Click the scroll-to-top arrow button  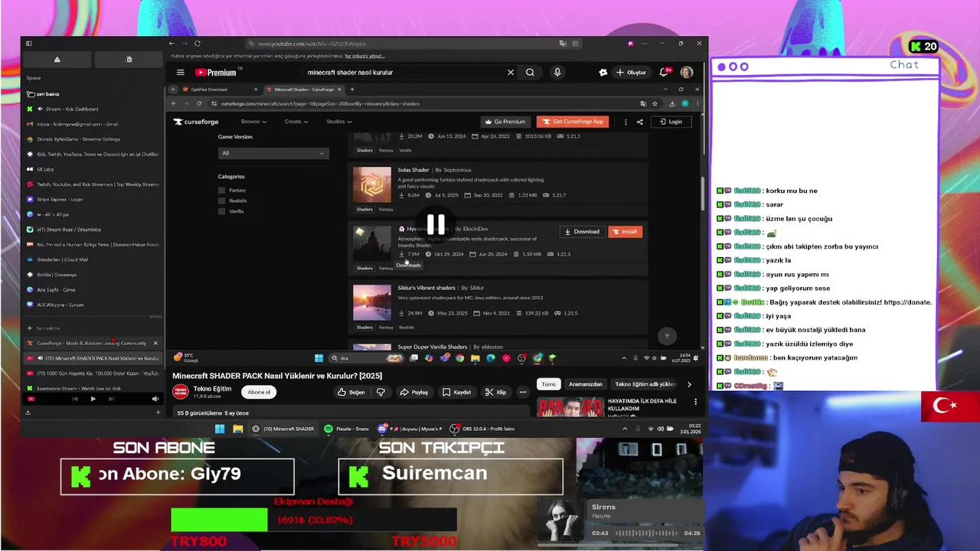pyautogui.click(x=667, y=336)
